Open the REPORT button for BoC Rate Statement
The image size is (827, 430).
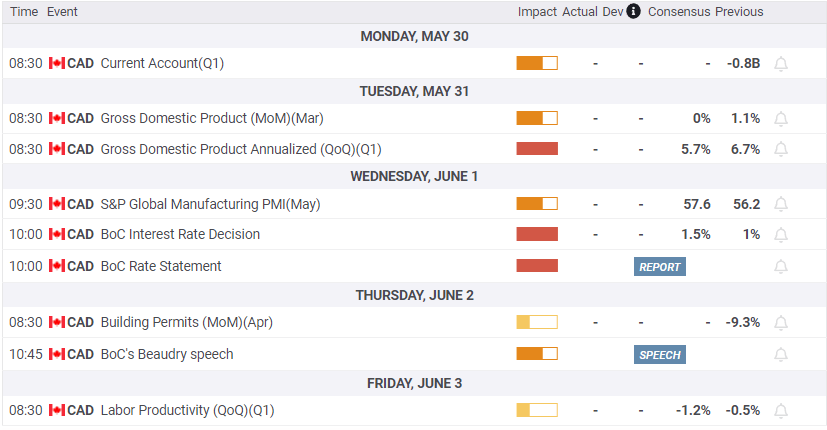[x=659, y=267]
